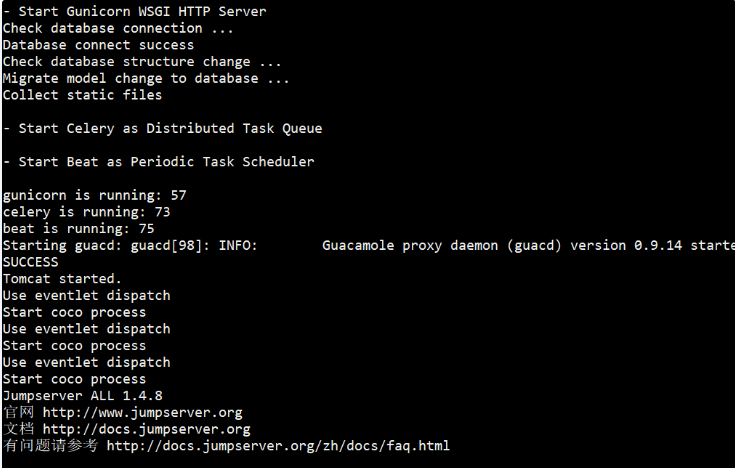Click 'Check database connection ...' line
The height and width of the screenshot is (468, 735).
pos(118,29)
